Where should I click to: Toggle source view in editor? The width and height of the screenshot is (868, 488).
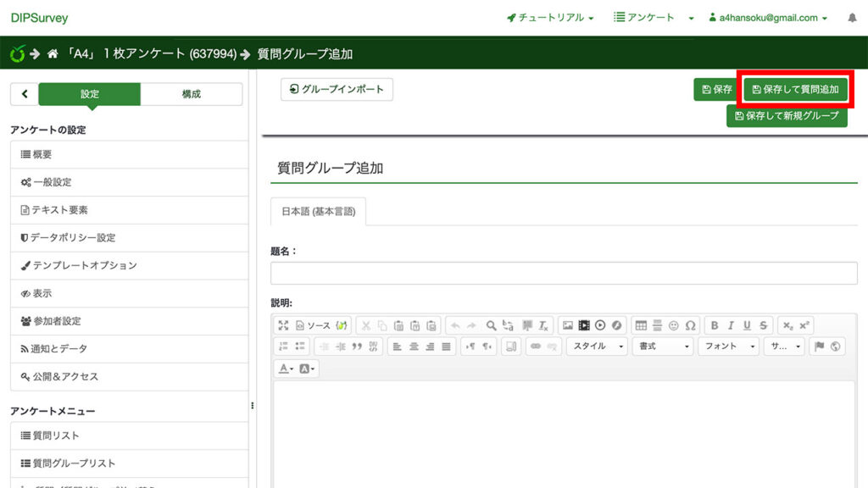pyautogui.click(x=313, y=325)
